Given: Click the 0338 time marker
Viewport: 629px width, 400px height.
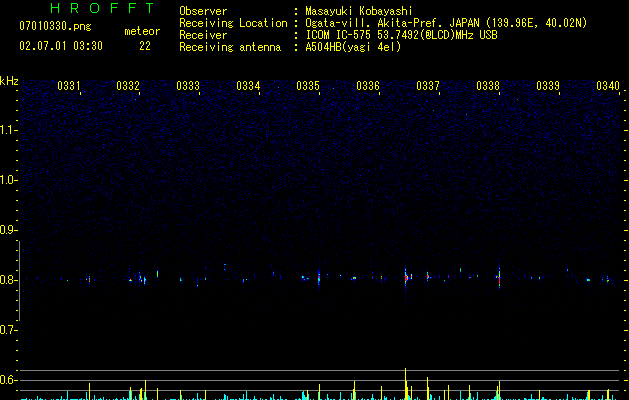Looking at the screenshot, I should pos(488,86).
